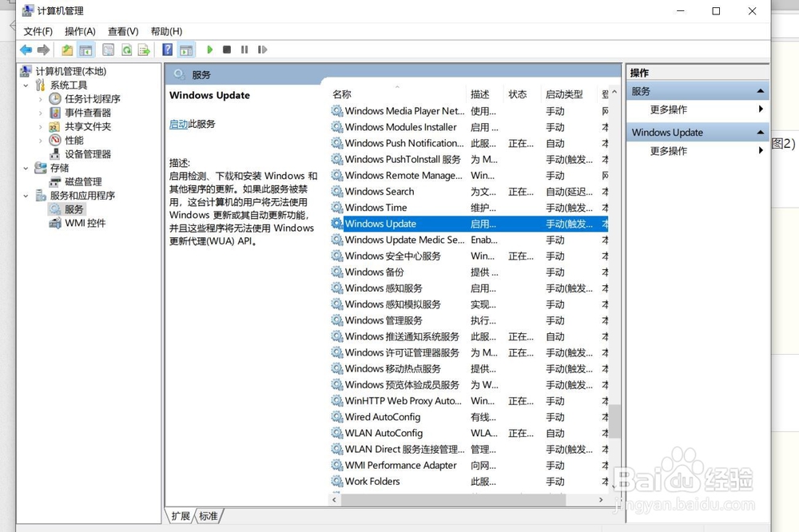The height and width of the screenshot is (532, 799).
Task: Open the Properties toolbar icon
Action: [x=108, y=50]
